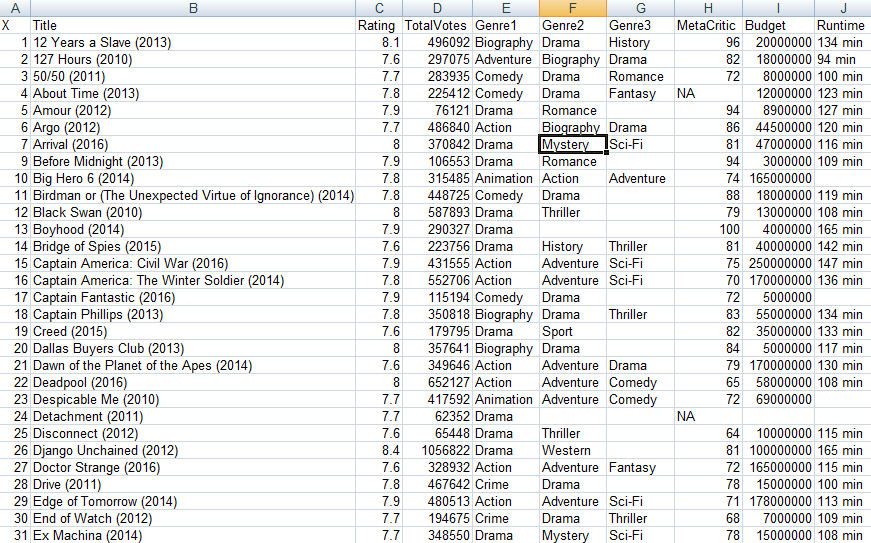The width and height of the screenshot is (871, 543).
Task: Click rating 8.1 for 12 Years a Slave
Action: (x=379, y=43)
